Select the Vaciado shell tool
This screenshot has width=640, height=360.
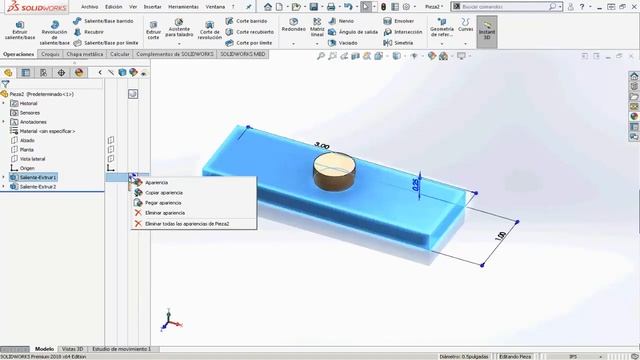click(x=343, y=43)
